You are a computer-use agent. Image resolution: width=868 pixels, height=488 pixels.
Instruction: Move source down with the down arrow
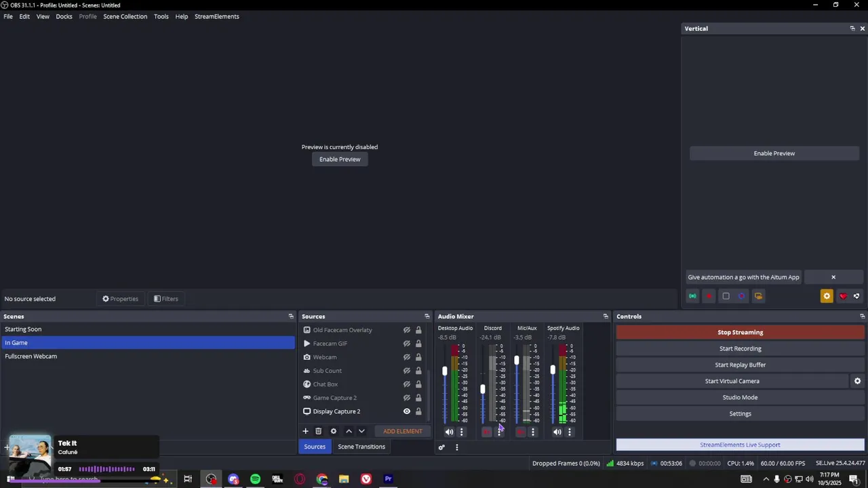(361, 431)
